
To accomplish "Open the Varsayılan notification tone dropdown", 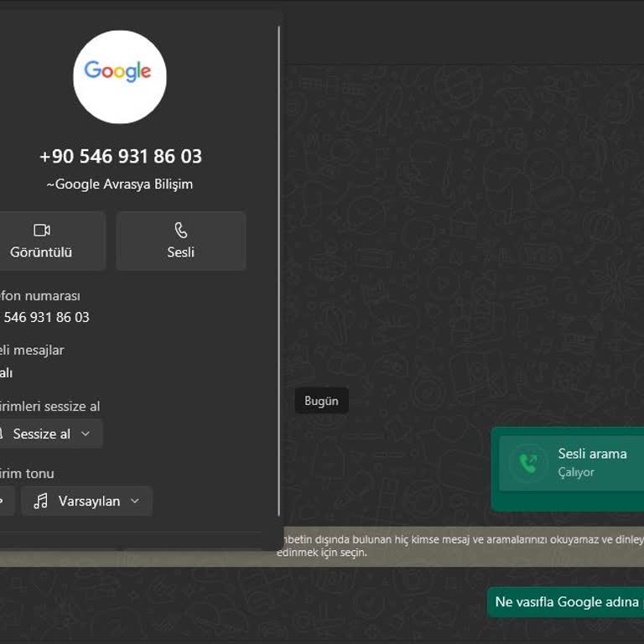I will click(86, 501).
